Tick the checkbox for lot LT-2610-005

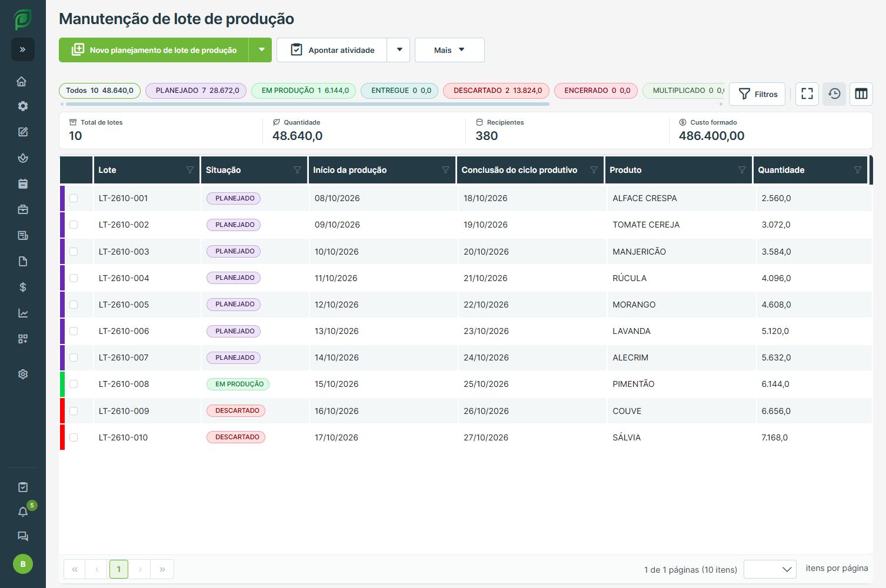(74, 305)
